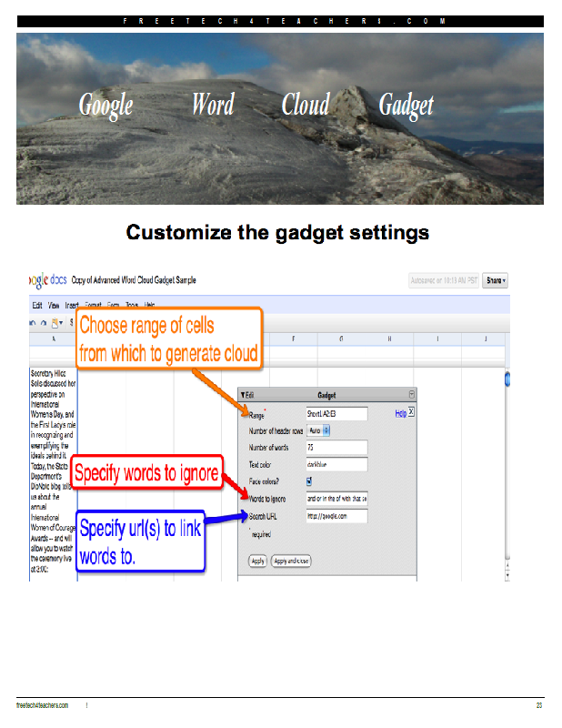This screenshot has height=728, width=562.
Task: Click the Google docs logo
Action: (48, 280)
